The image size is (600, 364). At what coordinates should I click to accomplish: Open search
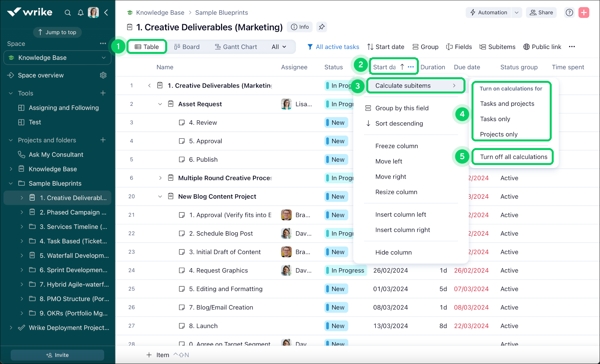[68, 13]
